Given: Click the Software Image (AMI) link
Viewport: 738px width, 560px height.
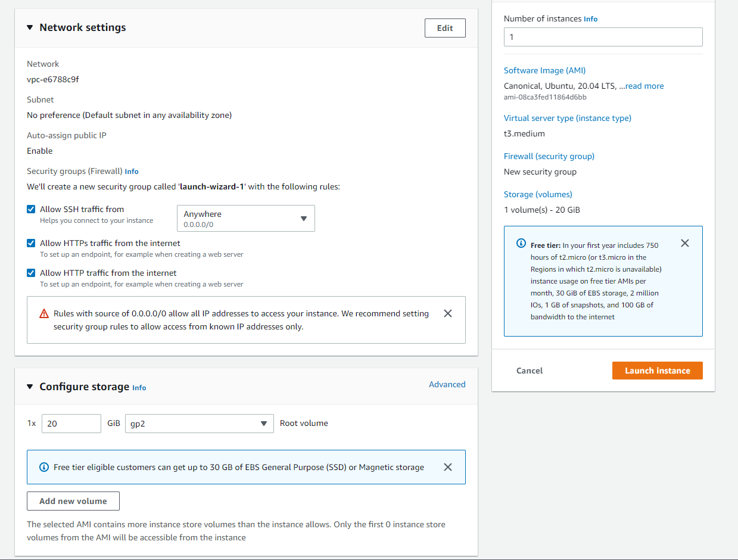Looking at the screenshot, I should [544, 70].
